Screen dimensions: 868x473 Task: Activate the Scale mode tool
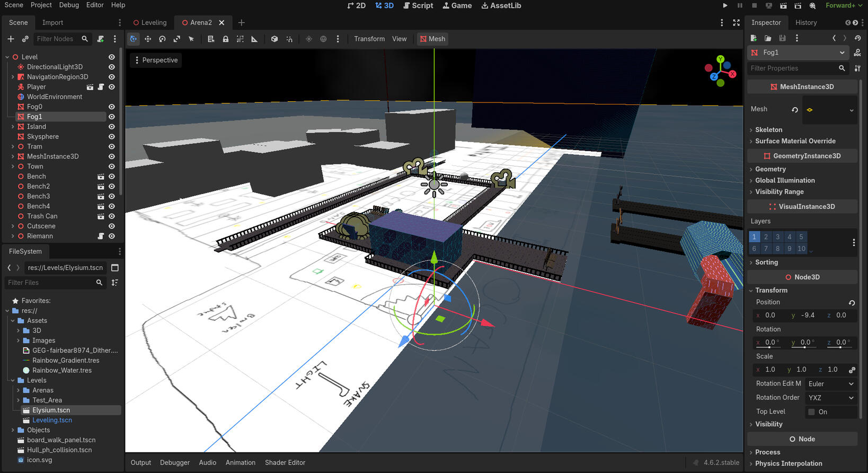(177, 39)
